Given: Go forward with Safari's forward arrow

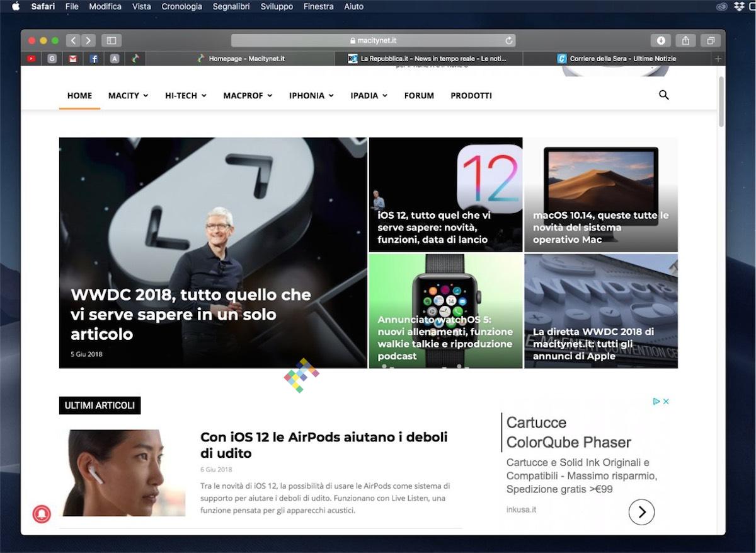Looking at the screenshot, I should (x=88, y=40).
